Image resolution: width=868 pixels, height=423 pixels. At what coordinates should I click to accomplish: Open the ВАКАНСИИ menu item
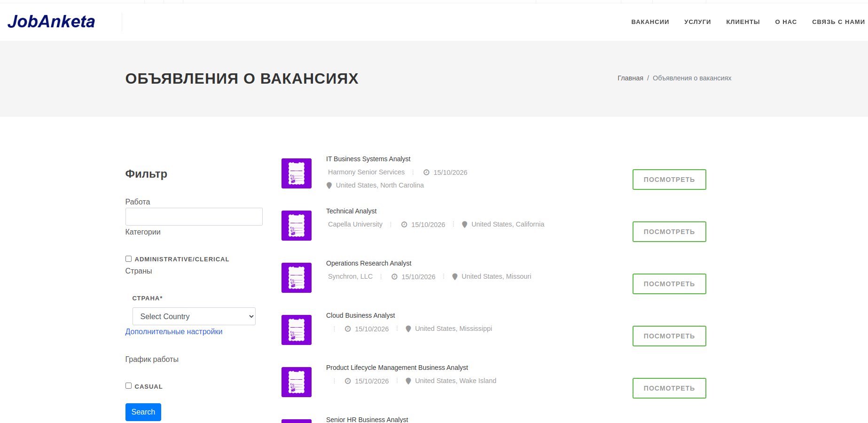pyautogui.click(x=650, y=22)
